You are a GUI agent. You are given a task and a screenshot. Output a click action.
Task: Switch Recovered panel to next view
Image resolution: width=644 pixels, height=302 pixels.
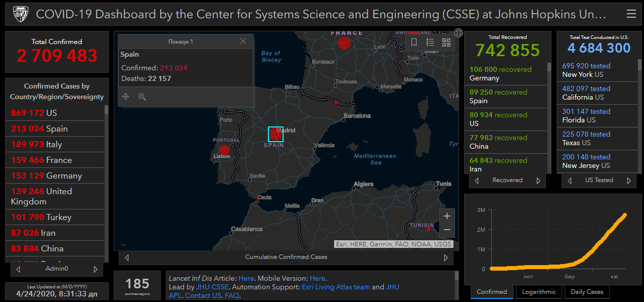pos(538,181)
